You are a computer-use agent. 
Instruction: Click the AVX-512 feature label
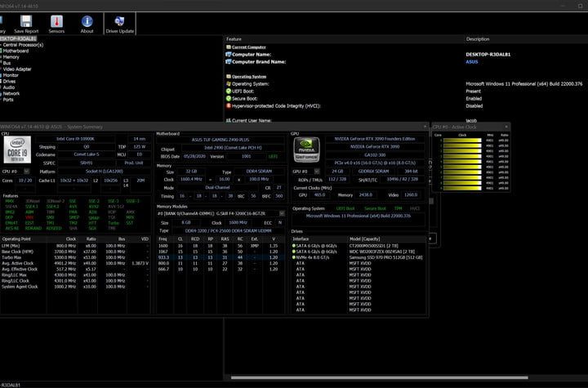point(116,207)
